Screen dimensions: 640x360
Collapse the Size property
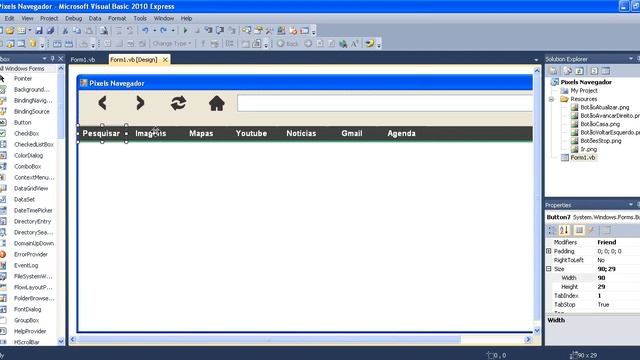pyautogui.click(x=549, y=269)
